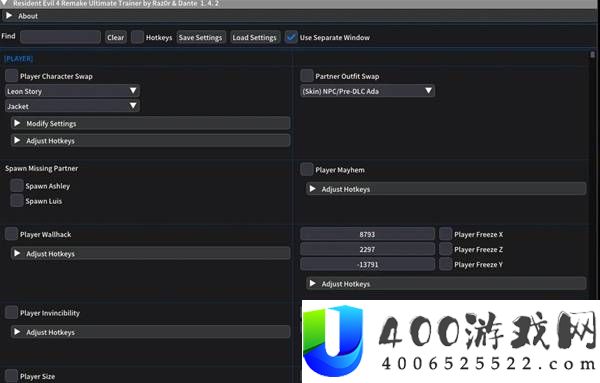Grab the vertical scrollbar handle
This screenshot has height=383, width=600.
(592, 54)
